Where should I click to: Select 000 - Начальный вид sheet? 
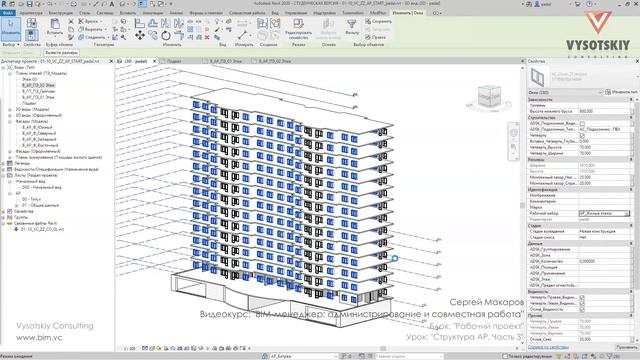coord(42,187)
